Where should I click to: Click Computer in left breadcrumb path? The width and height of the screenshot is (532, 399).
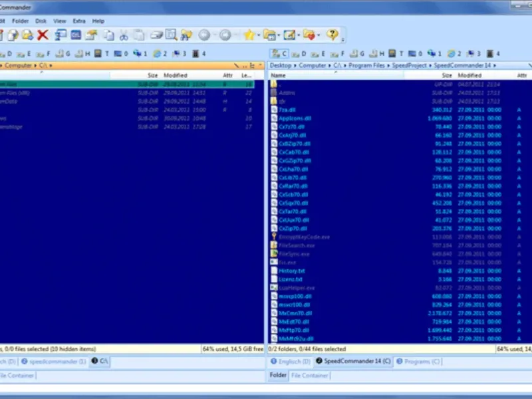18,65
